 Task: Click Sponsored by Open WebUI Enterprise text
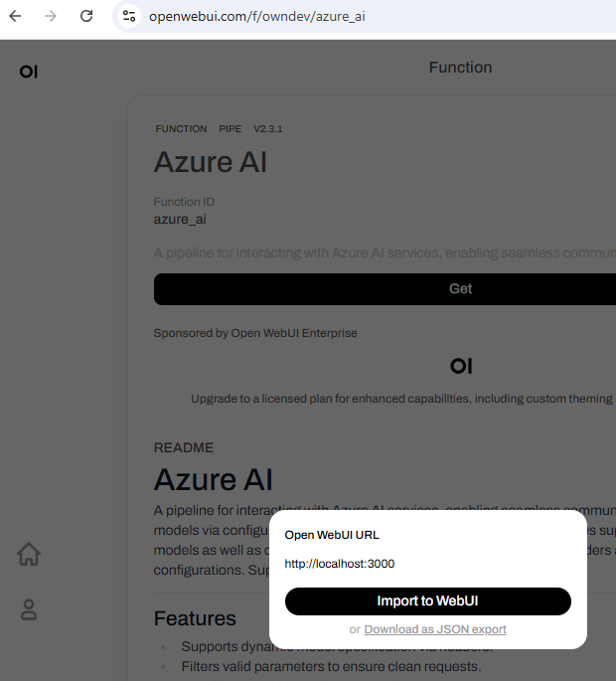[255, 333]
